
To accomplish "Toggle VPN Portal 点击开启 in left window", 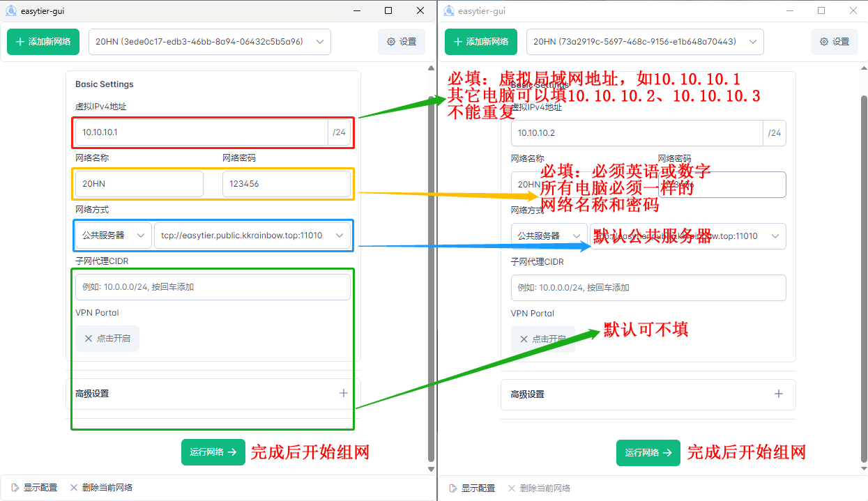I will pos(107,339).
